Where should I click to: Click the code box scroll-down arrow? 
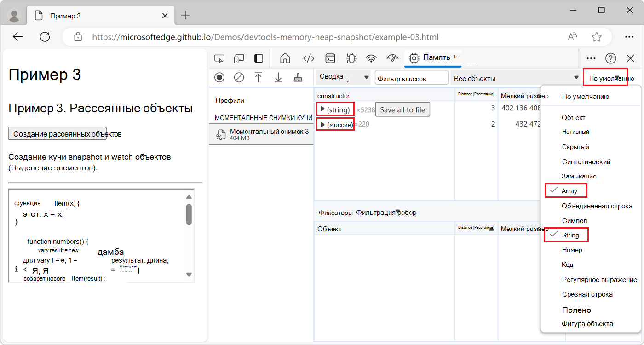[x=189, y=275]
